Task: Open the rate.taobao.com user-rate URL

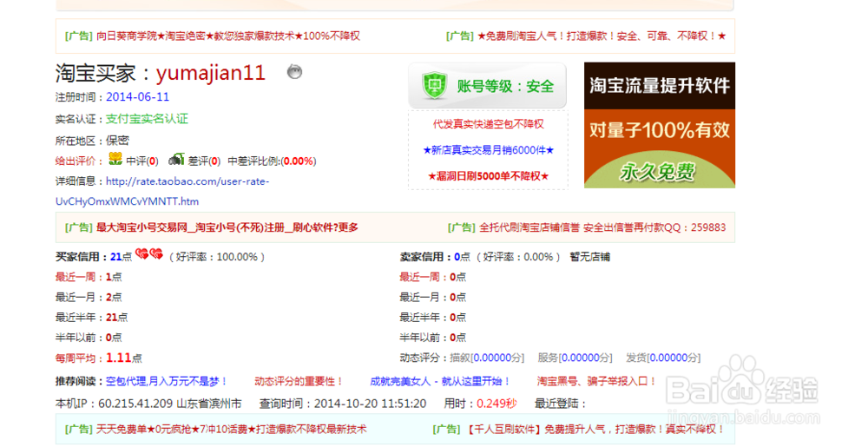Action: pyautogui.click(x=162, y=192)
